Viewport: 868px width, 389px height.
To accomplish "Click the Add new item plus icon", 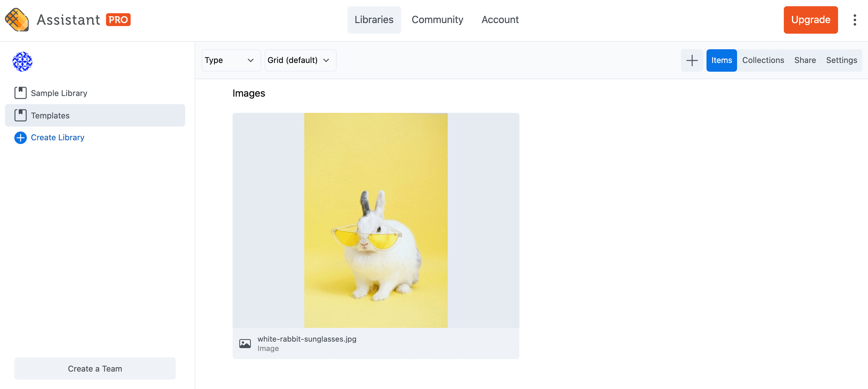I will point(692,60).
